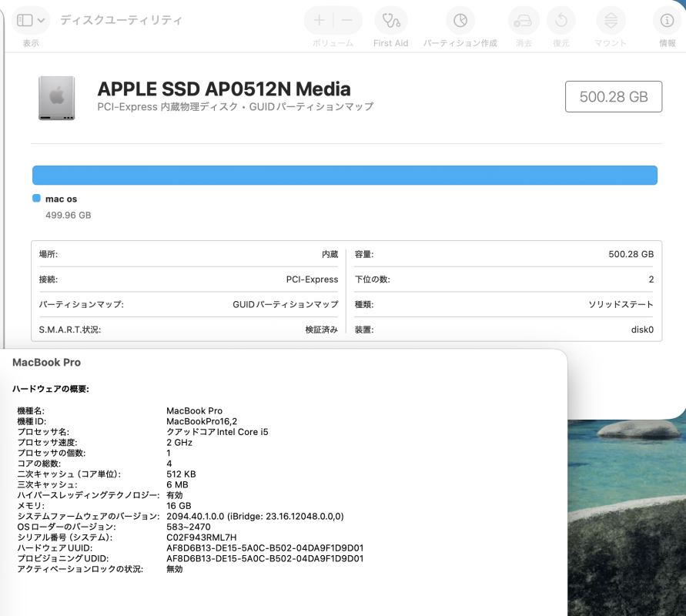
Task: Select the 復元 restore icon
Action: click(561, 21)
